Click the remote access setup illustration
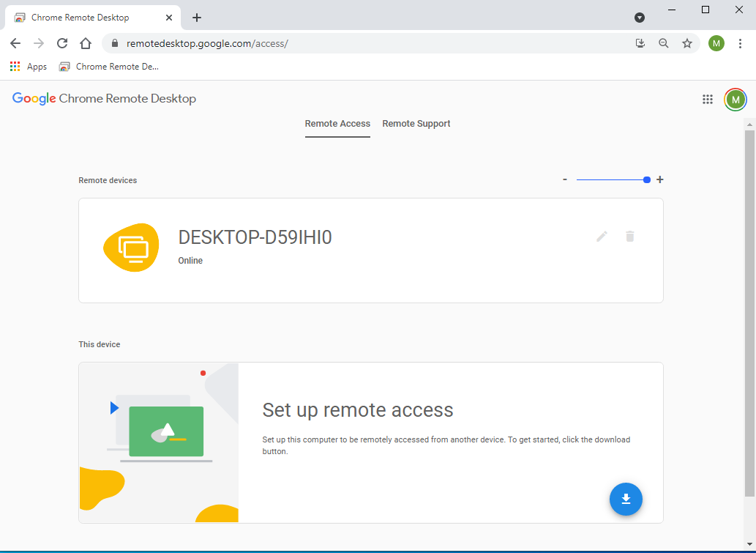The width and height of the screenshot is (756, 553). click(x=159, y=442)
